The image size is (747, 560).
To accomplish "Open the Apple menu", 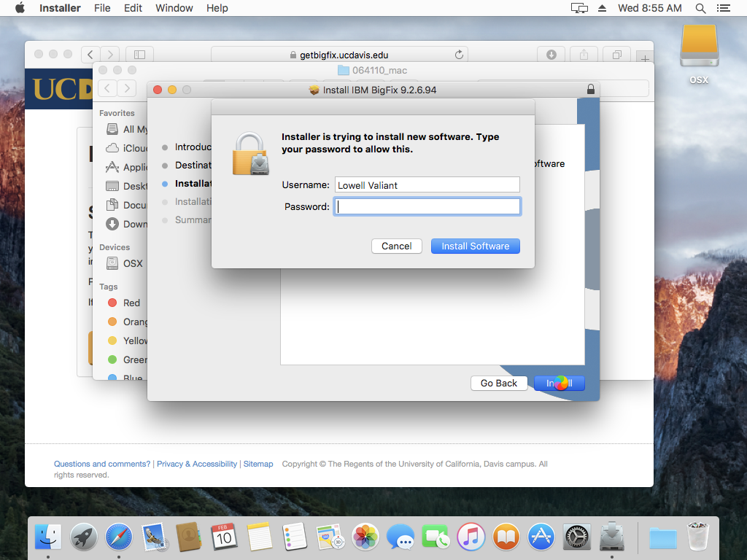I will coord(20,8).
